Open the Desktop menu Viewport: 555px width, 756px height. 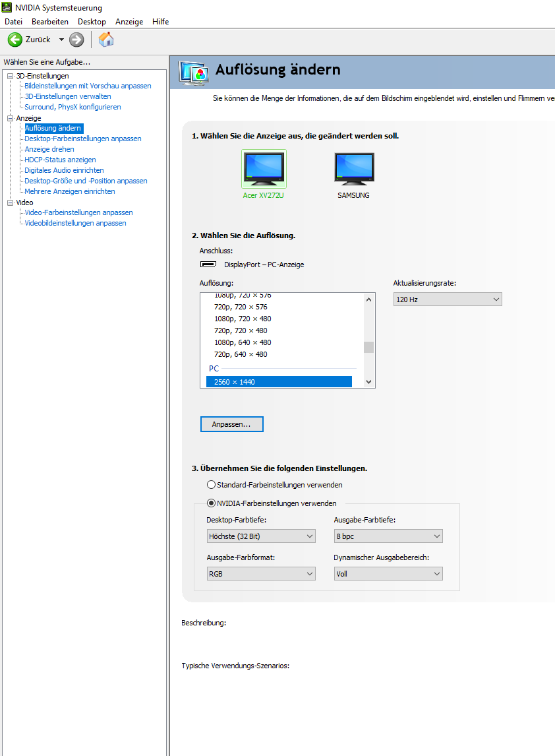(92, 22)
